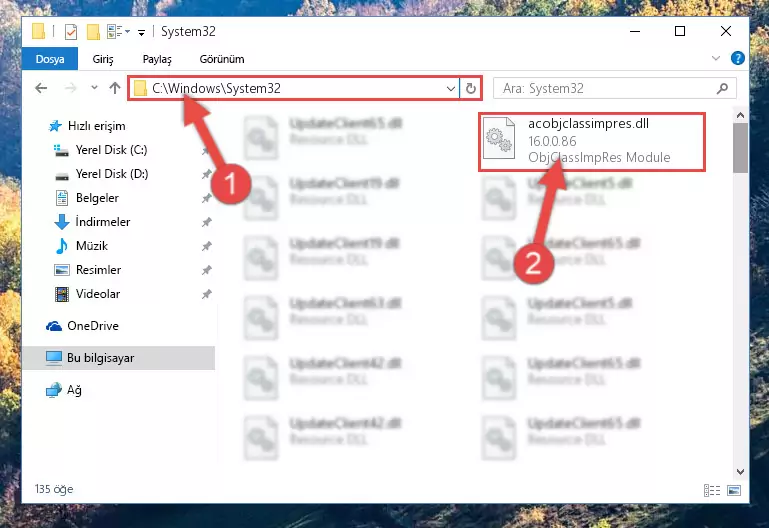Open the Müzik folder
The width and height of the screenshot is (769, 528).
click(91, 246)
